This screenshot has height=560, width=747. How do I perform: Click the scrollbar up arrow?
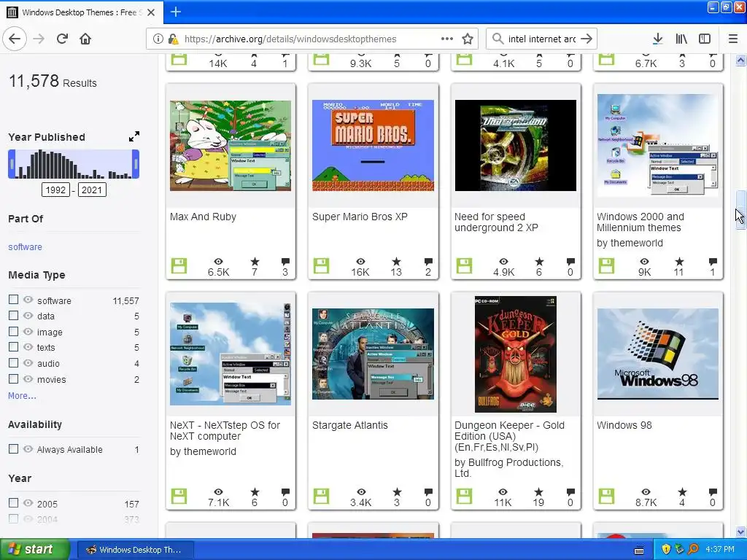(x=740, y=61)
